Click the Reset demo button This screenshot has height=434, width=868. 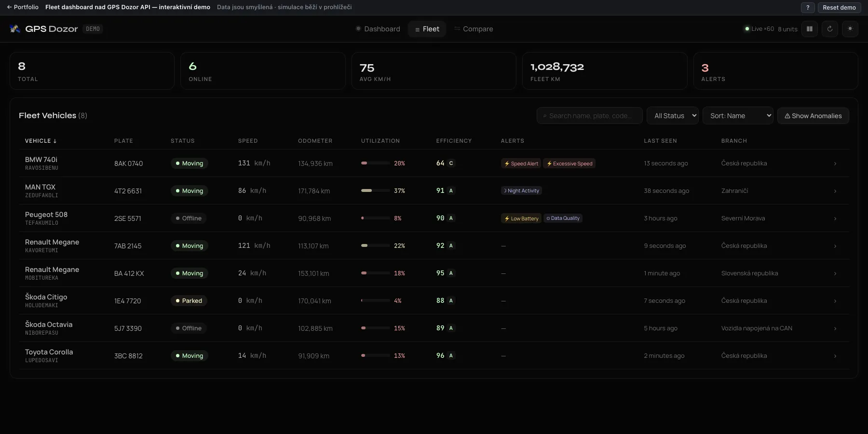(x=839, y=8)
